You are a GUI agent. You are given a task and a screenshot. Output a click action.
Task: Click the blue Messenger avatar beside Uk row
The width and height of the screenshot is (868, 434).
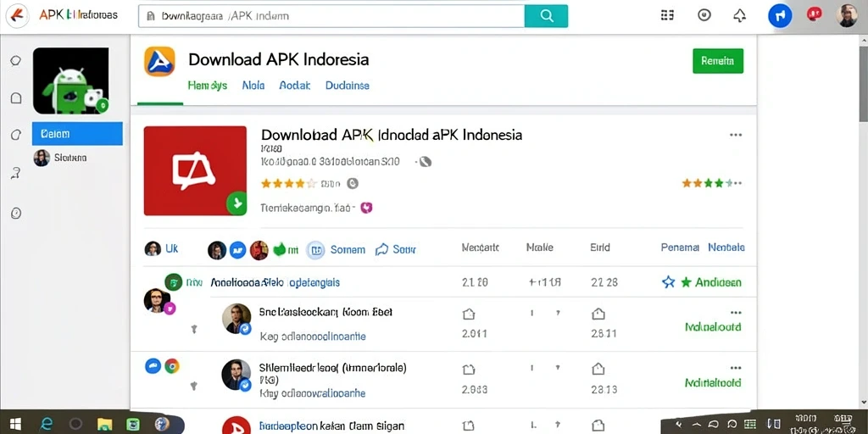click(237, 250)
